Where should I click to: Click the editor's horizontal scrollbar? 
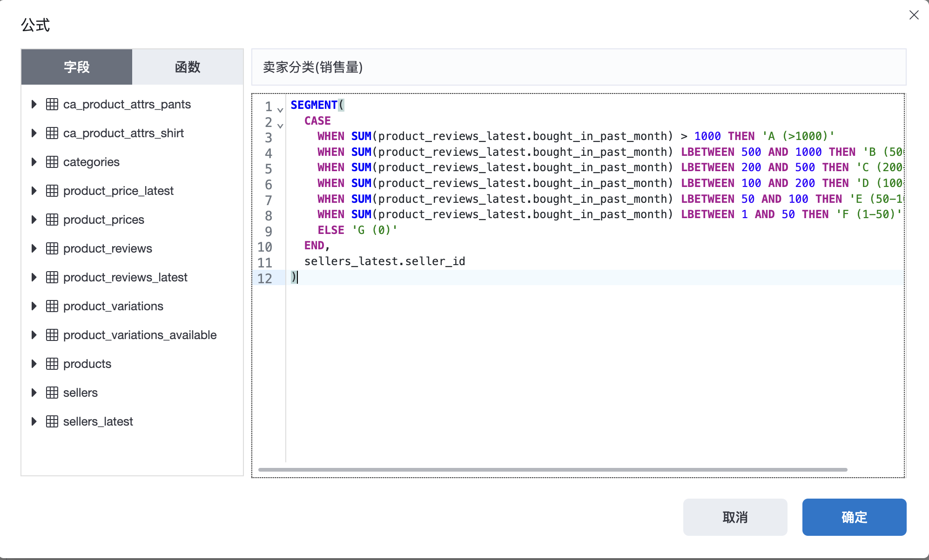click(x=552, y=470)
